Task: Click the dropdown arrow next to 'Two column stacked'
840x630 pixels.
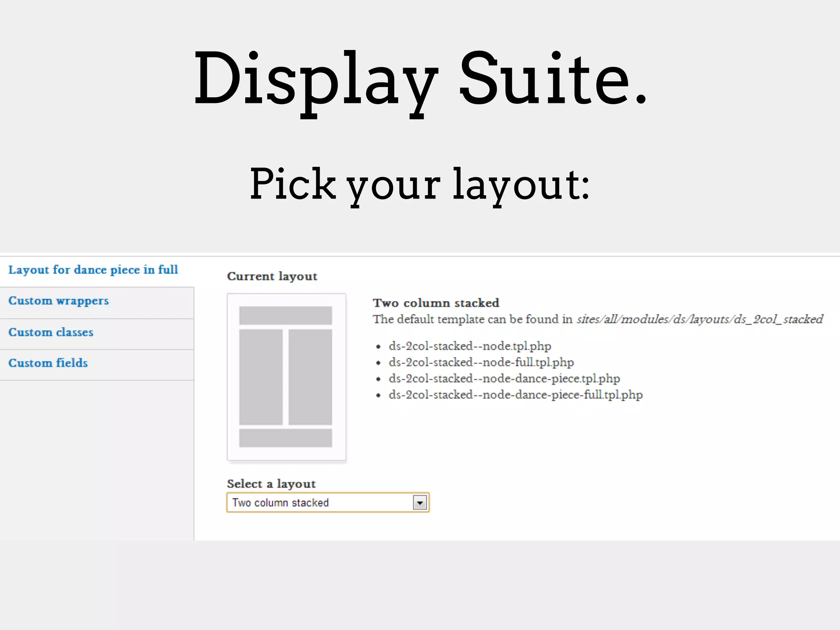Action: tap(420, 502)
